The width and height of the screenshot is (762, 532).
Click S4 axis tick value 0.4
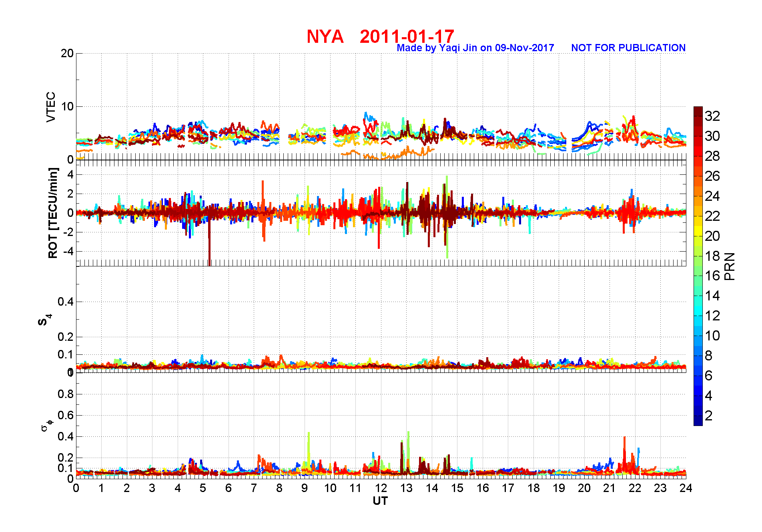click(66, 302)
